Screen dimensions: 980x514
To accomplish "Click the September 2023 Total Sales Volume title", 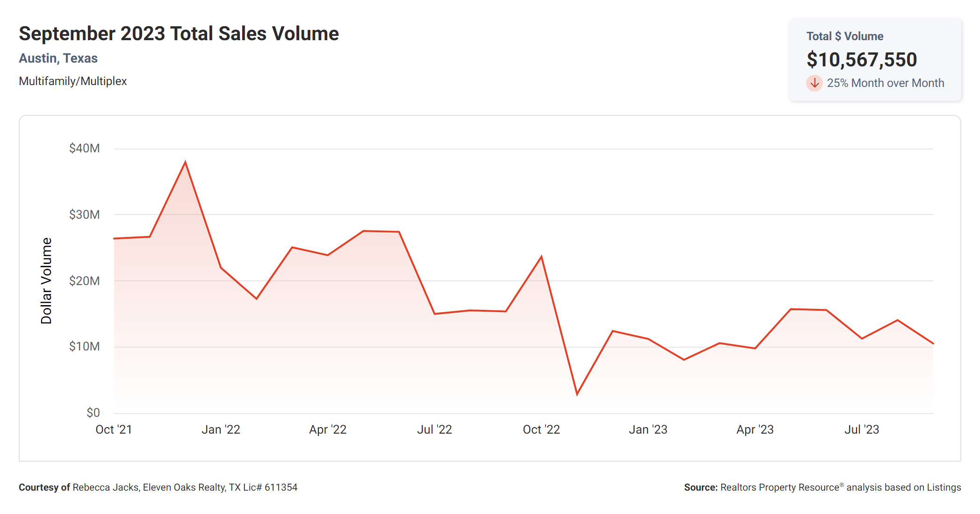I will point(179,34).
